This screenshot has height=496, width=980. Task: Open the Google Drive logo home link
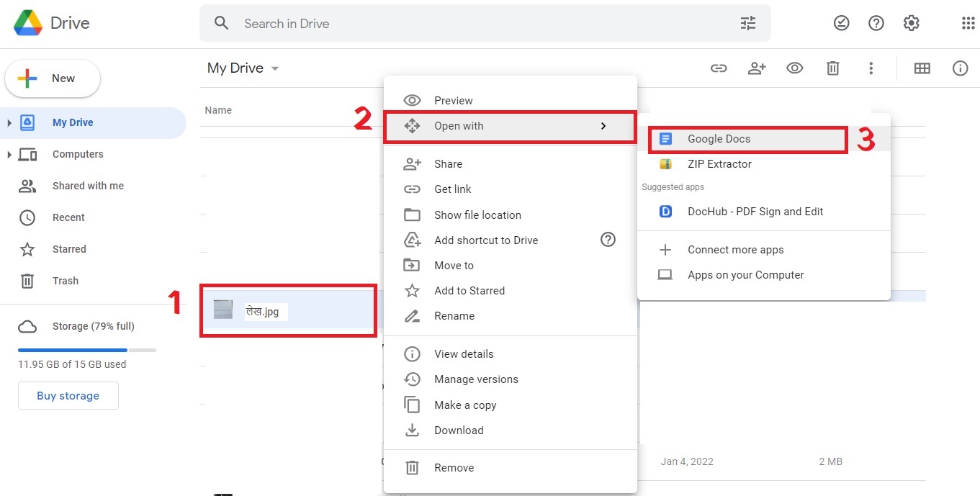coord(52,23)
